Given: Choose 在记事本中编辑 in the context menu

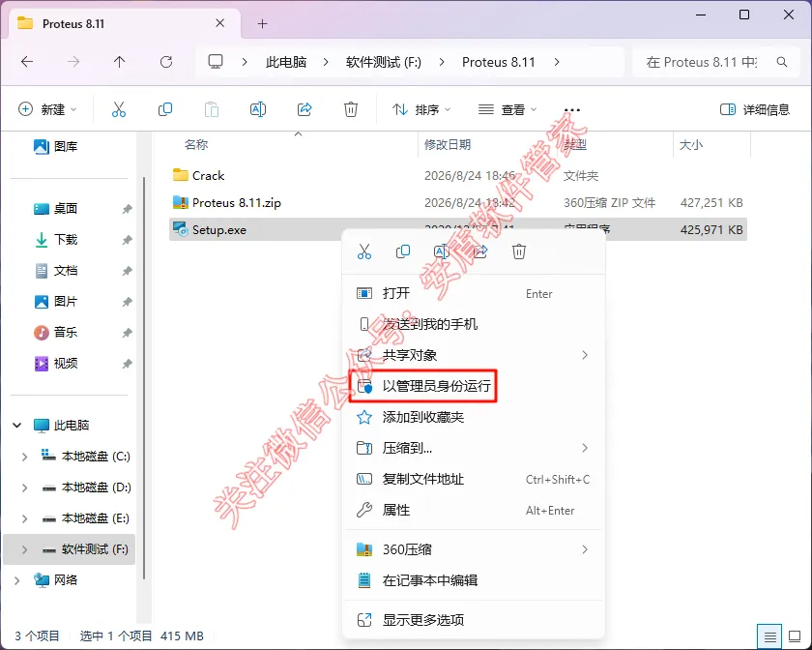Looking at the screenshot, I should 474,580.
